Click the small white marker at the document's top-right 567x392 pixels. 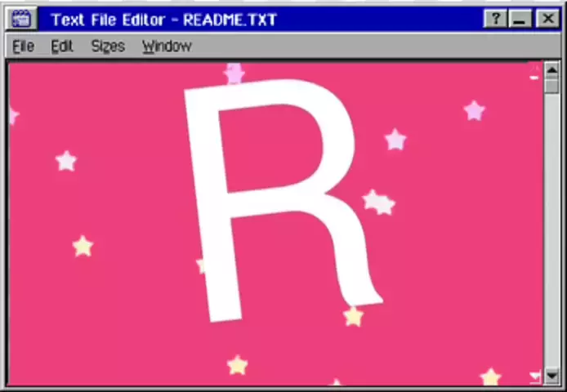click(534, 77)
